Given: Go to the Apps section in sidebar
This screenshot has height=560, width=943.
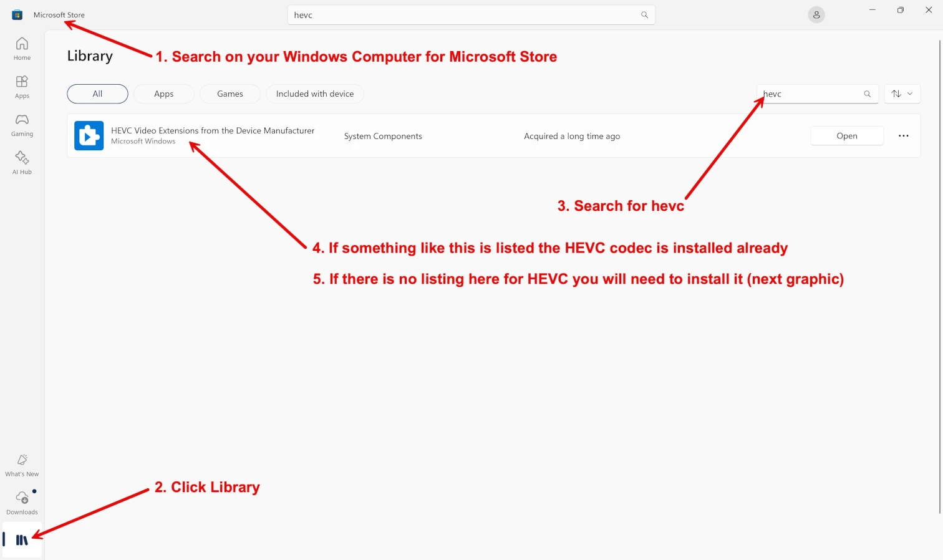Looking at the screenshot, I should [22, 87].
